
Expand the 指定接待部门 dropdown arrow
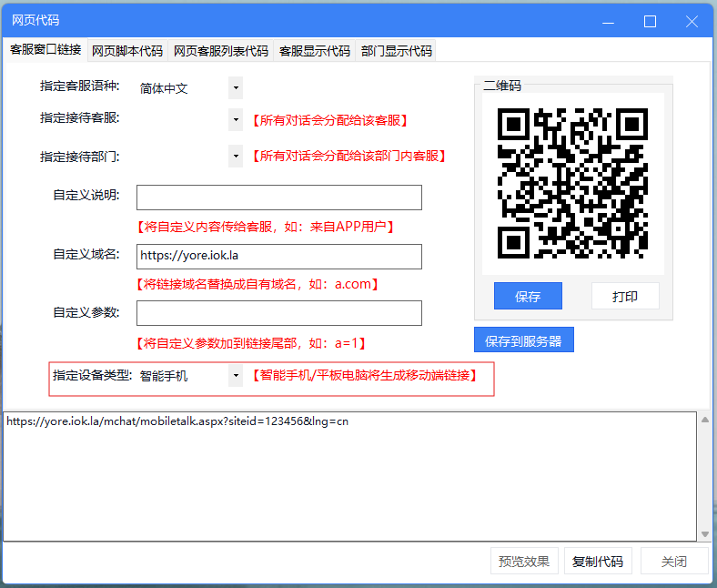[236, 156]
